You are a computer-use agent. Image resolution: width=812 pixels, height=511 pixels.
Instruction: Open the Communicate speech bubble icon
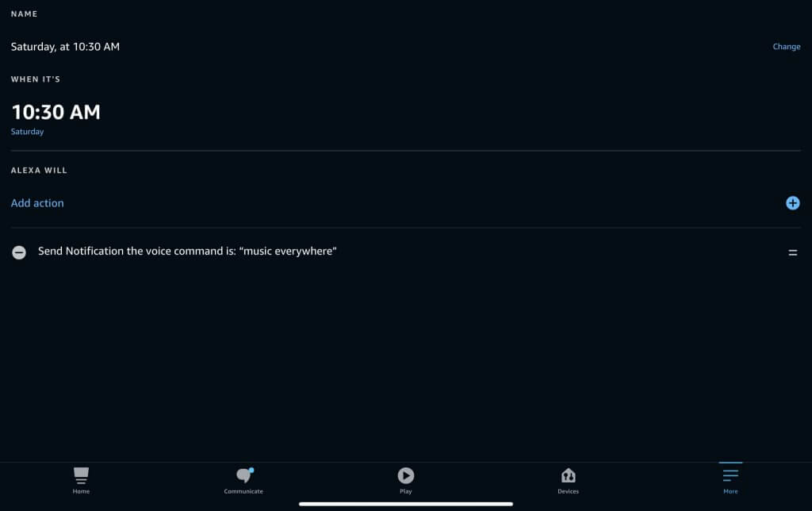point(244,475)
